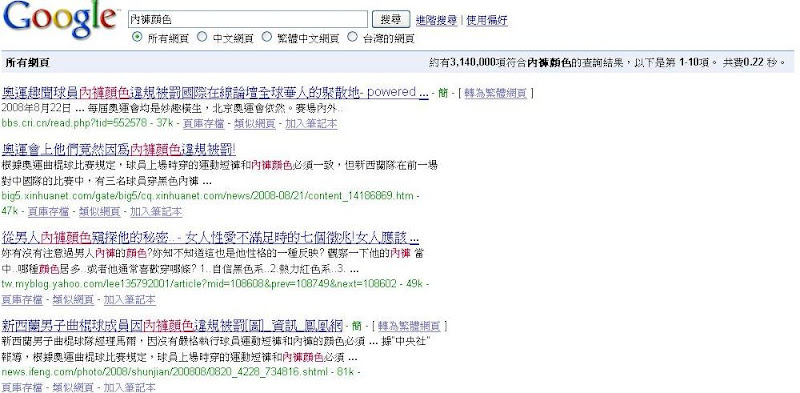Open 類似網頁 for xinhuanet result
The height and width of the screenshot is (393, 800).
tap(99, 211)
